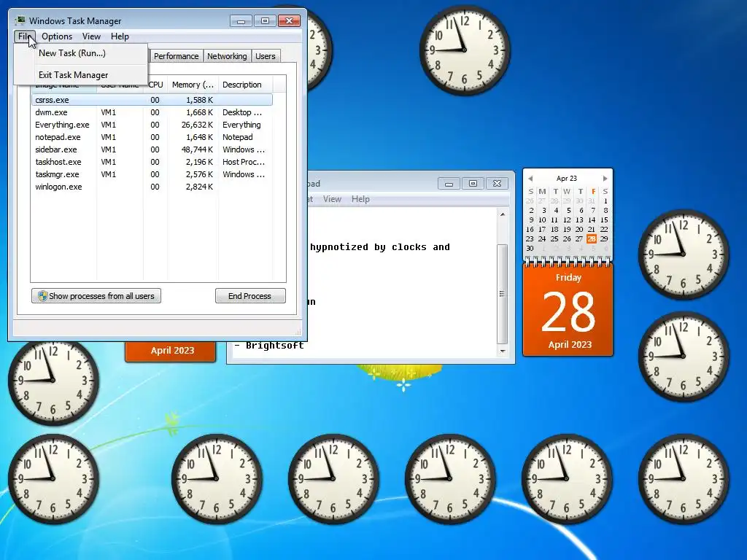The image size is (747, 560).
Task: Select date 12 in the calendar gadget
Action: point(567,220)
